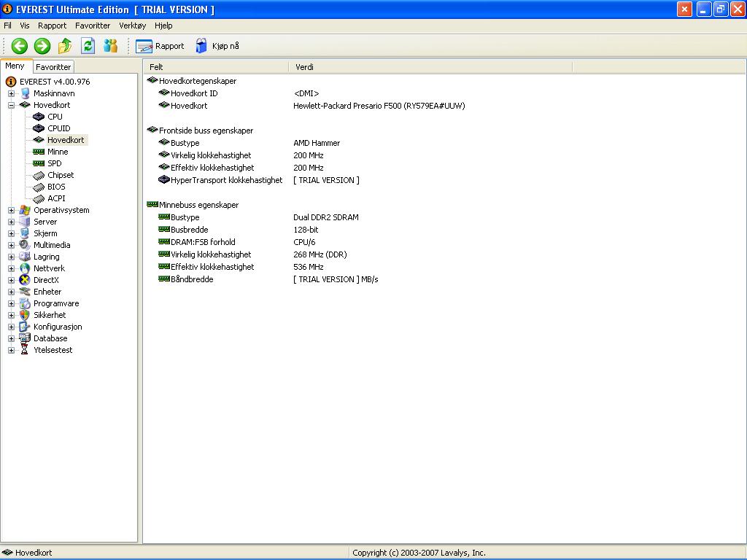Expand the DirectX tree node
Viewport: 747px width, 560px height.
click(x=11, y=281)
